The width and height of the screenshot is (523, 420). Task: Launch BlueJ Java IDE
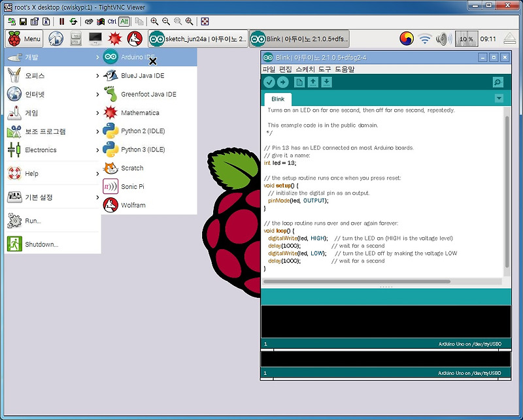(x=149, y=76)
